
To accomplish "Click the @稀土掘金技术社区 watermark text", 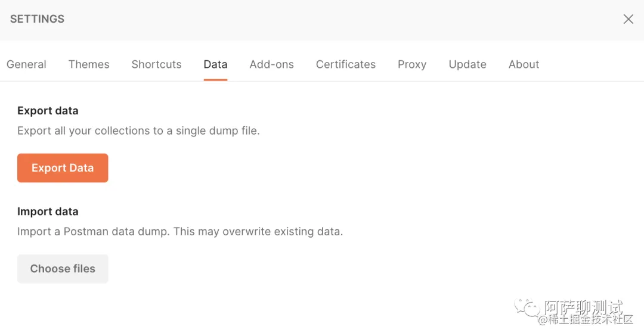I will (x=586, y=319).
